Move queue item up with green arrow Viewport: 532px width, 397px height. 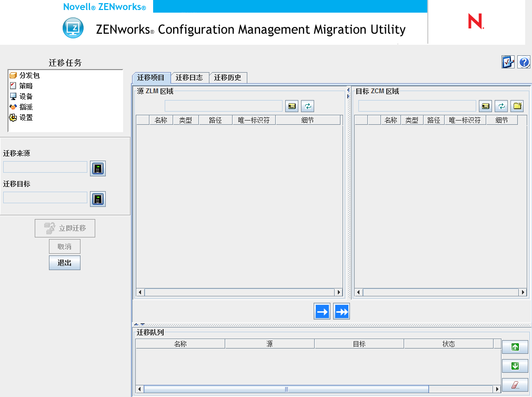515,347
